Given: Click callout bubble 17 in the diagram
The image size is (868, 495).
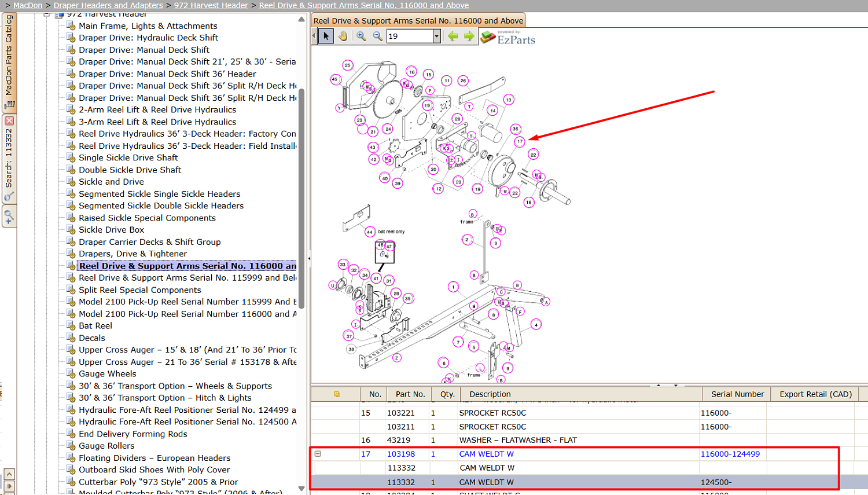Looking at the screenshot, I should tap(520, 141).
